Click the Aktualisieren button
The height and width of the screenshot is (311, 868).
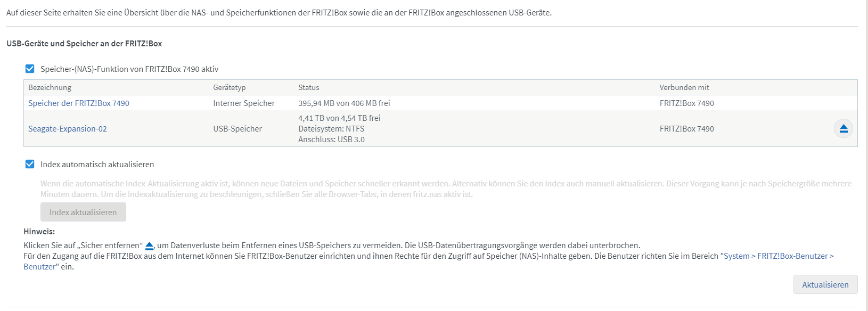(825, 284)
